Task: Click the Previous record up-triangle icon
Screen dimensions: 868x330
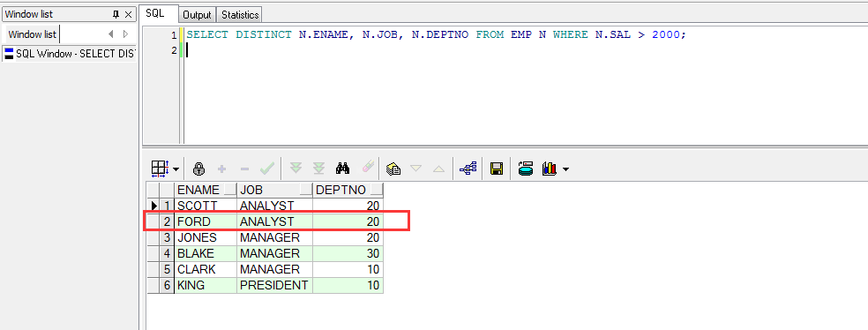Action: pyautogui.click(x=438, y=169)
